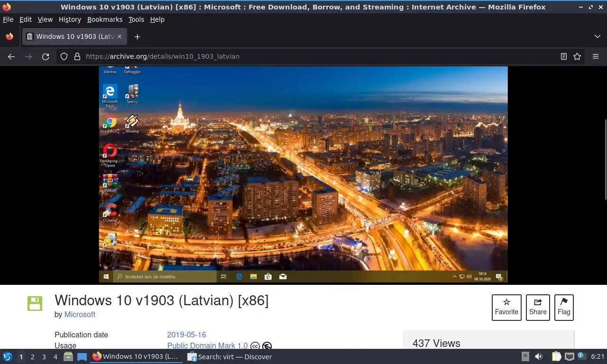Activate Firefox window in taskbar
The height and width of the screenshot is (364, 607).
[x=136, y=356]
